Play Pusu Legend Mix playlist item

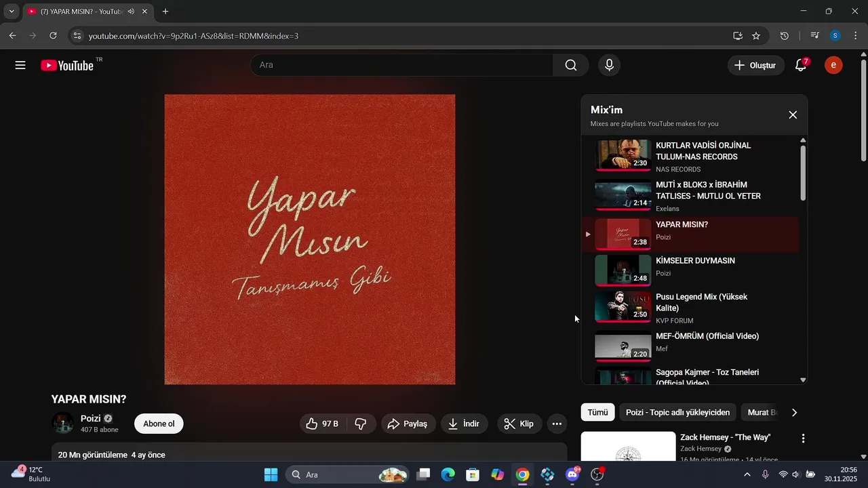(x=690, y=307)
